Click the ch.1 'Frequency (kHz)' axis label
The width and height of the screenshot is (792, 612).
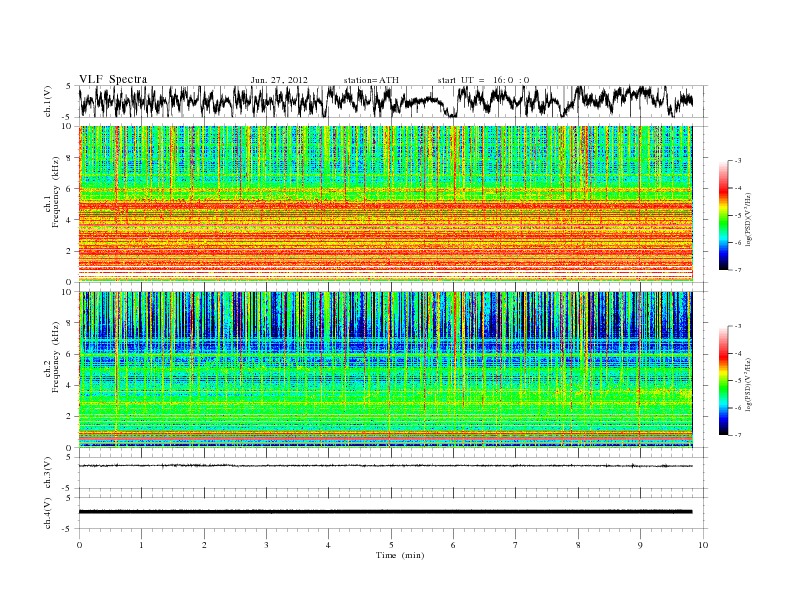(x=56, y=192)
